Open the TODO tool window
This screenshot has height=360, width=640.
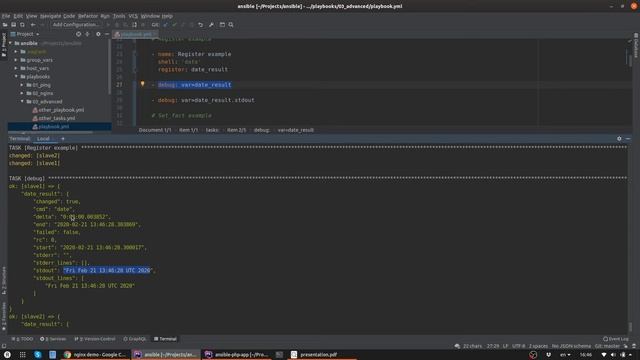click(x=22, y=339)
